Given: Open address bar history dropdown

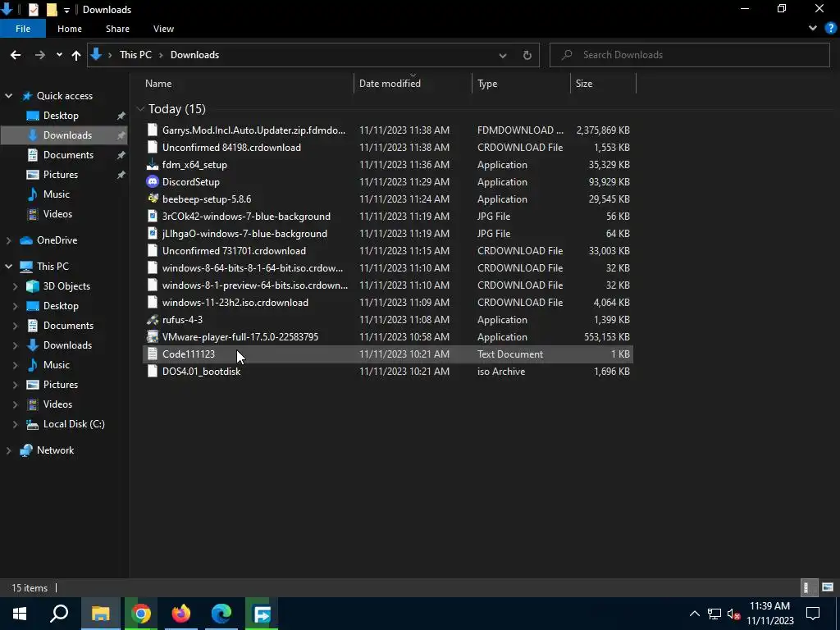Looking at the screenshot, I should (x=503, y=55).
